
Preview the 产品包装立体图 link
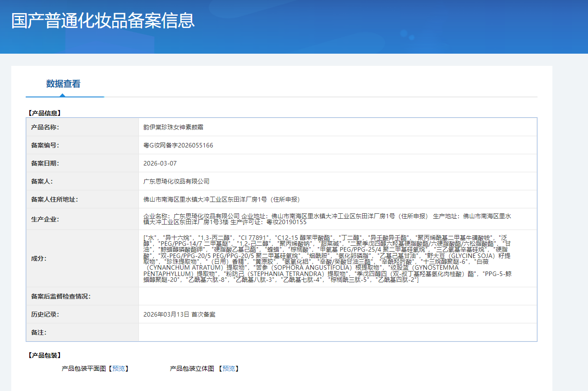(x=229, y=368)
